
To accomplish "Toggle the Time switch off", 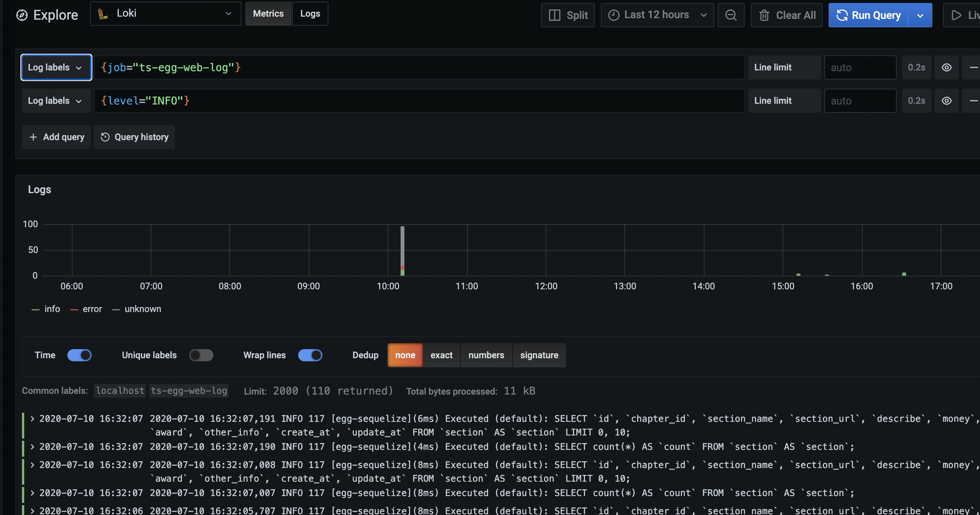I will [x=79, y=355].
